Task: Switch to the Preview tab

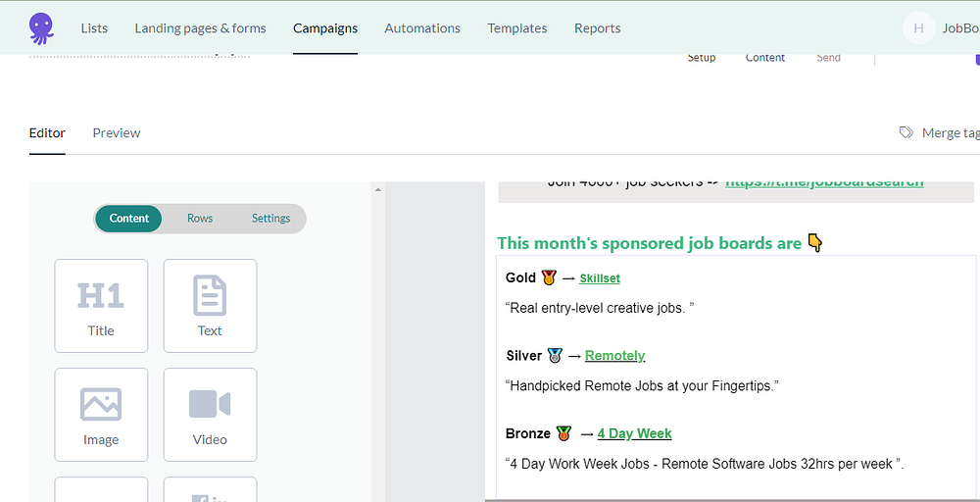Action: [117, 133]
